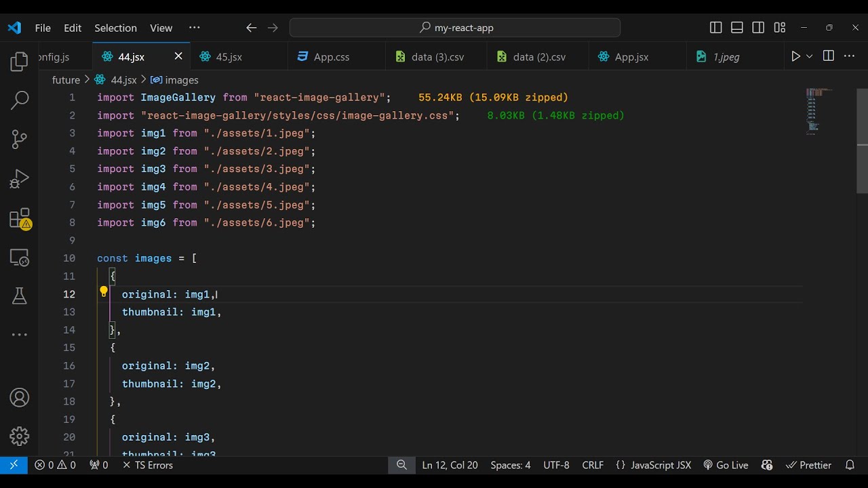Click the ports forwarded indicator showing 0
The width and height of the screenshot is (868, 488).
coord(99,465)
